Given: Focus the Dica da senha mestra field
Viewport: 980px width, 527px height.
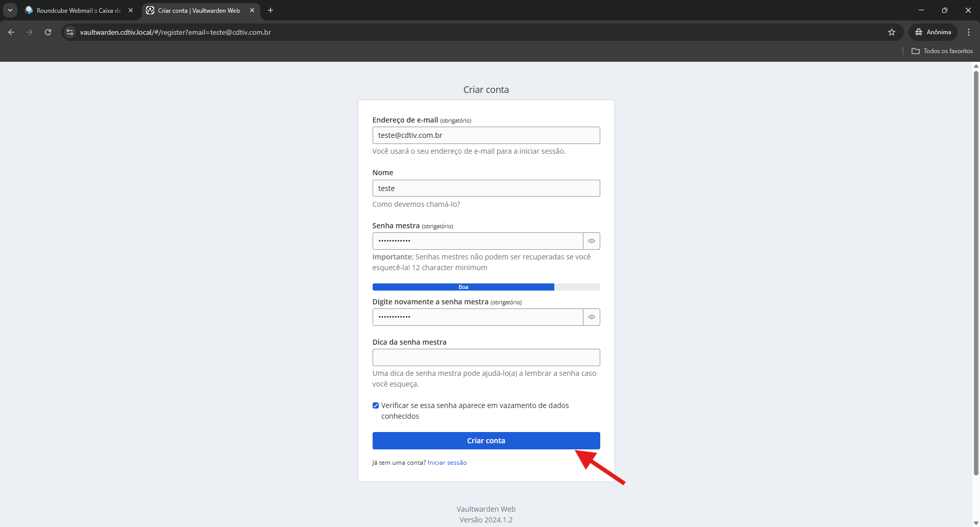Looking at the screenshot, I should [x=485, y=357].
